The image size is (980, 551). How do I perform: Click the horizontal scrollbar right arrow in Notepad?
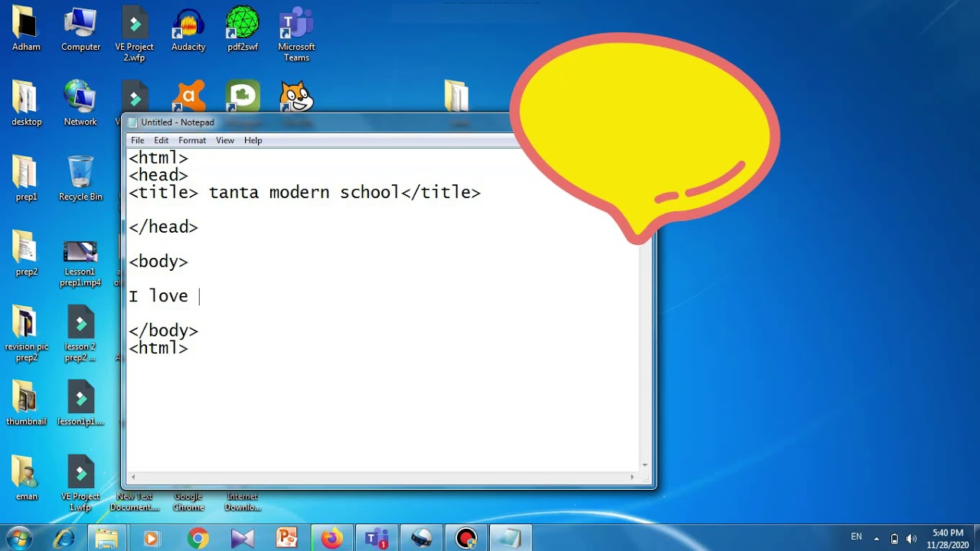632,477
